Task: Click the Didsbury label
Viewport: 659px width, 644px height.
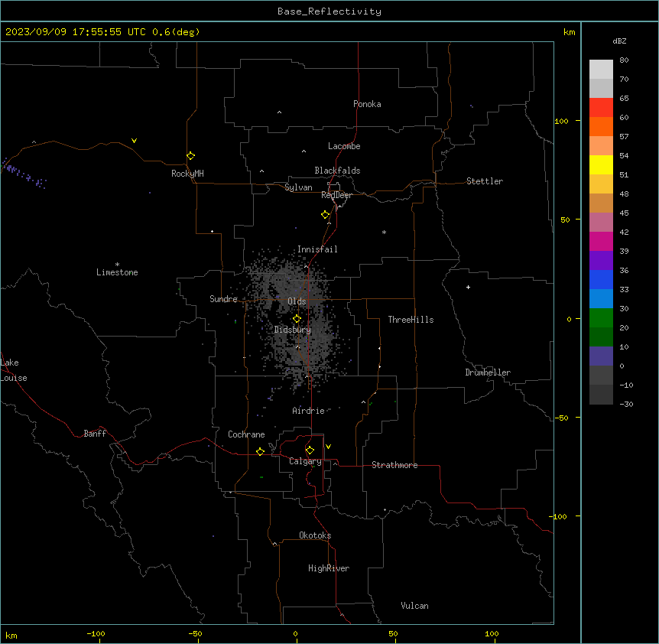Action: click(293, 330)
